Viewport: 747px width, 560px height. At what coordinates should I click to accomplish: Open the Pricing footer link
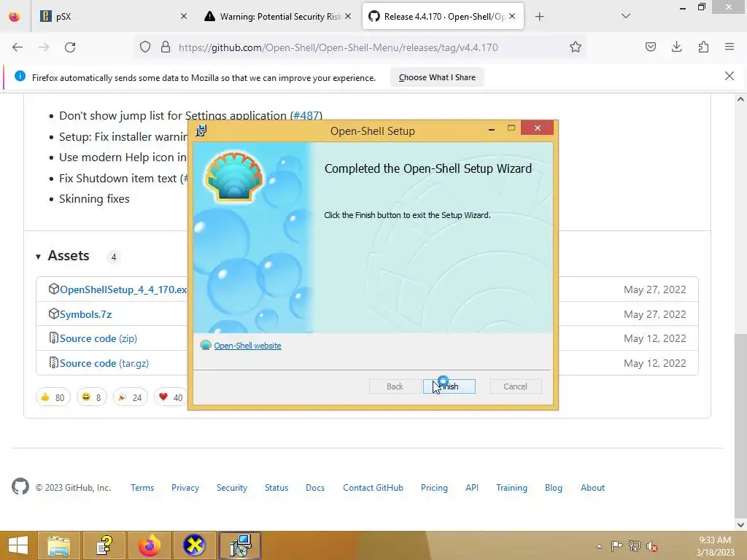pyautogui.click(x=434, y=488)
